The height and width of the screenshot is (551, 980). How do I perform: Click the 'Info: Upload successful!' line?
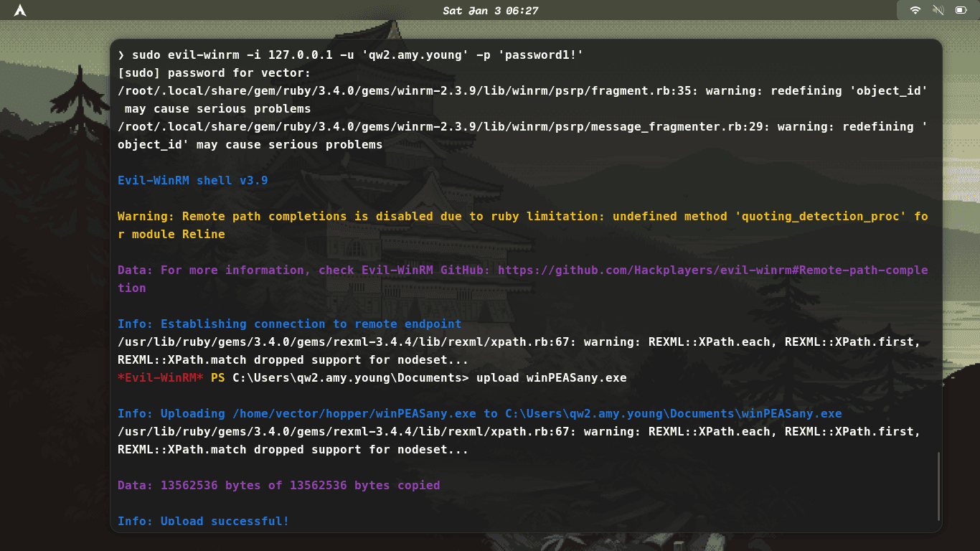click(204, 522)
